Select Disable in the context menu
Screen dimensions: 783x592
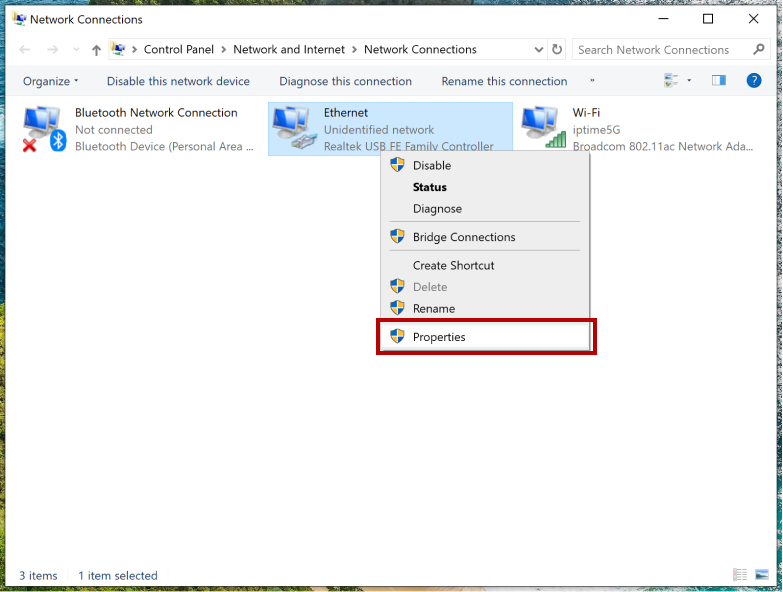432,165
